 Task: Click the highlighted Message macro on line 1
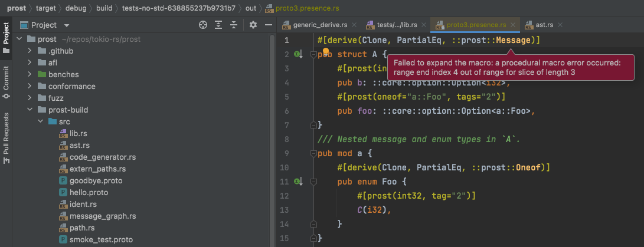coord(514,40)
